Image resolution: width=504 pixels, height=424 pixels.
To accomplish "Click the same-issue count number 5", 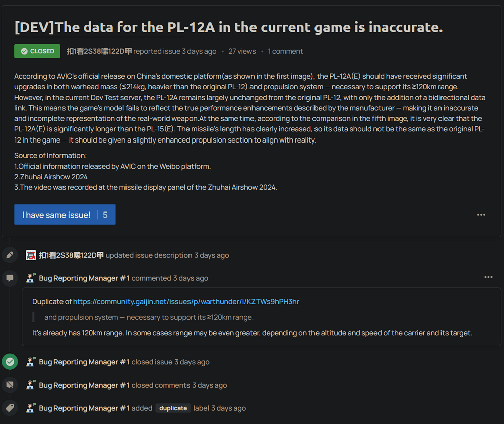I will click(105, 215).
